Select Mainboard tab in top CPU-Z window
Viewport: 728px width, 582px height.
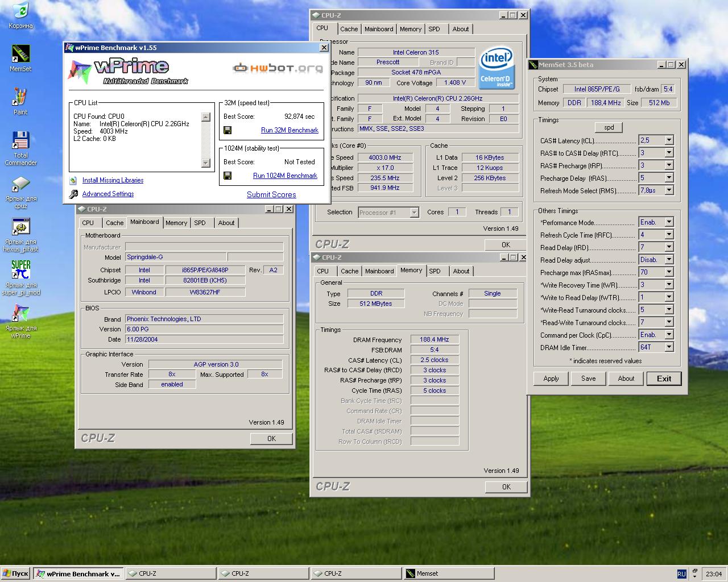click(x=379, y=29)
